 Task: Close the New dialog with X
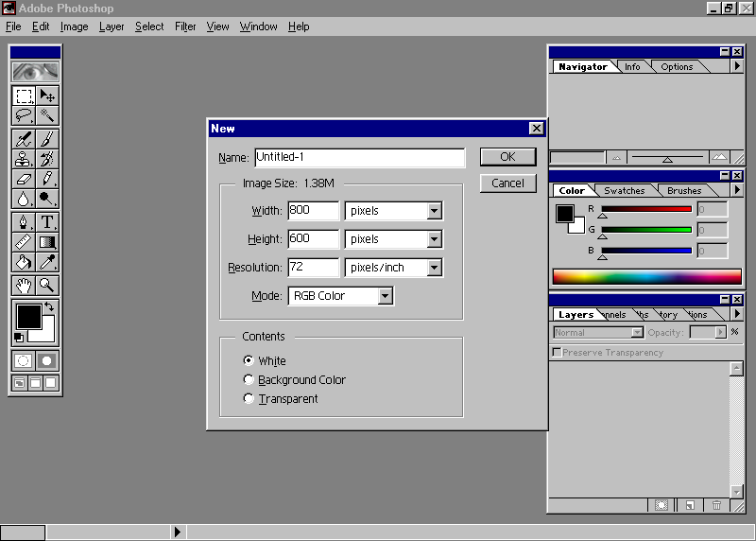[536, 129]
